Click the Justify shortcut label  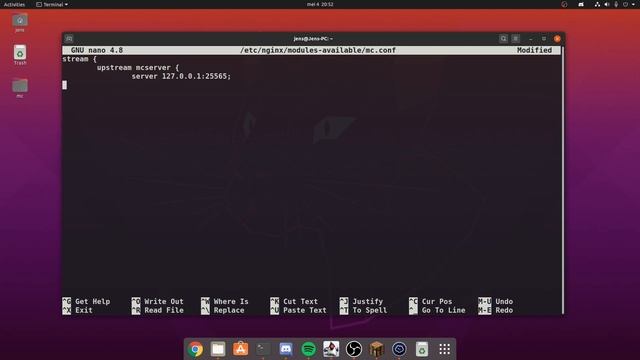367,302
